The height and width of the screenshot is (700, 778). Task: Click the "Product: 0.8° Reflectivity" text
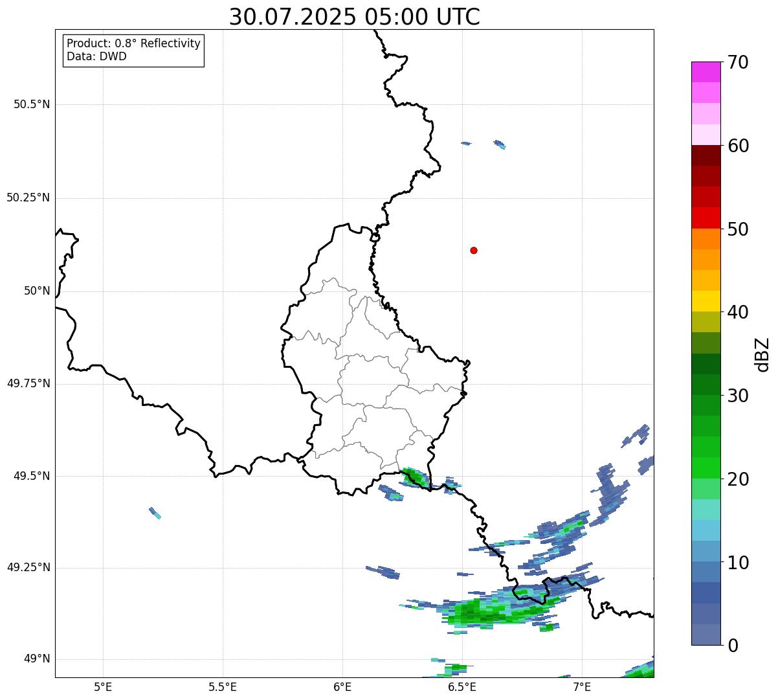point(134,43)
